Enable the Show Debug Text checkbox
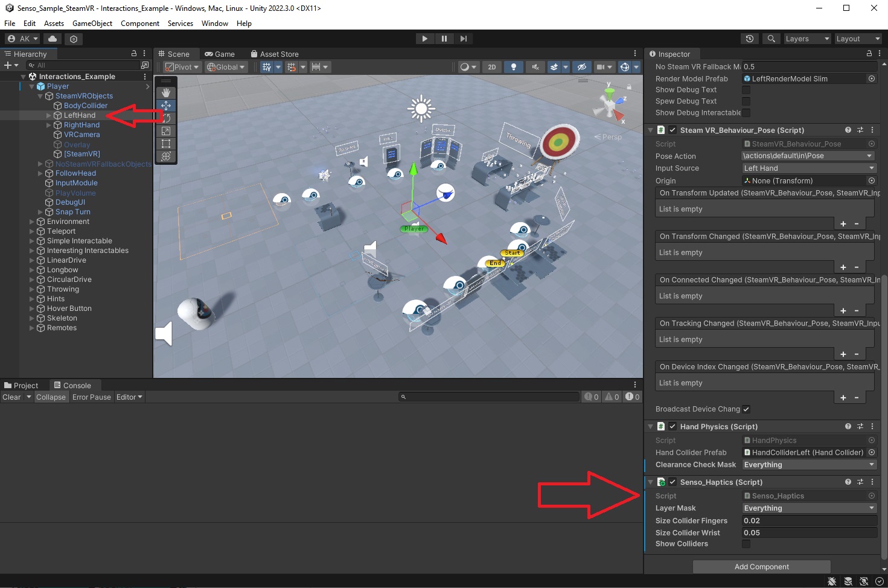 click(x=746, y=89)
